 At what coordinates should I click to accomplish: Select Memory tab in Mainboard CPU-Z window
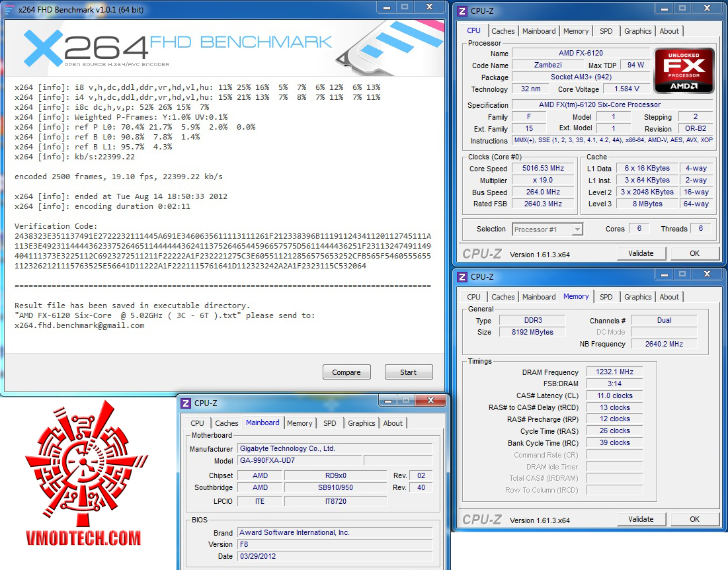point(300,423)
